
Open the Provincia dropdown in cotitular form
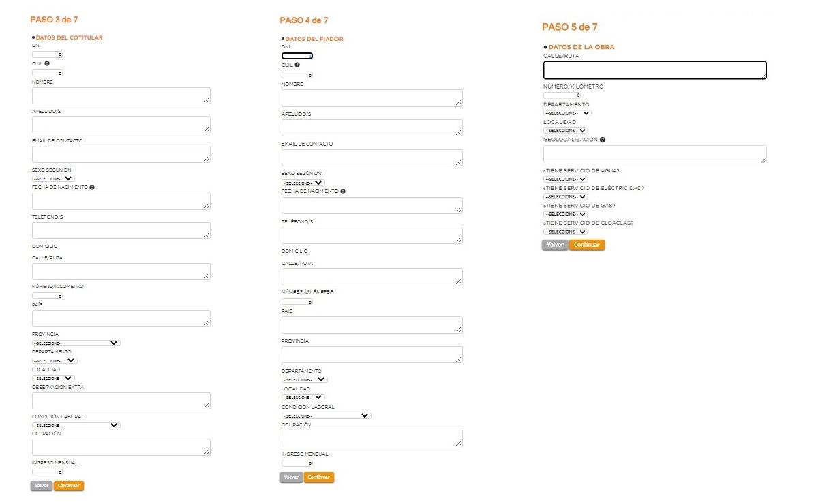pyautogui.click(x=76, y=343)
